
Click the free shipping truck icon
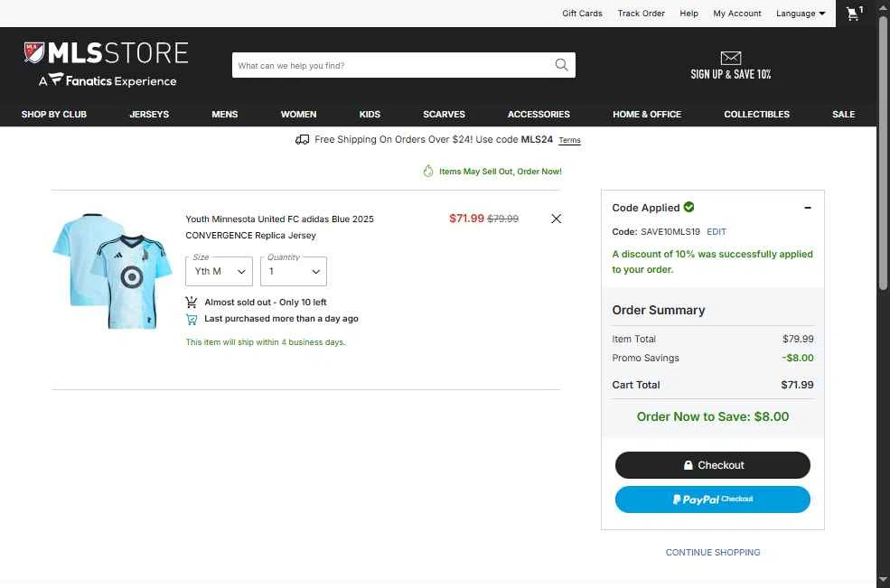point(302,140)
